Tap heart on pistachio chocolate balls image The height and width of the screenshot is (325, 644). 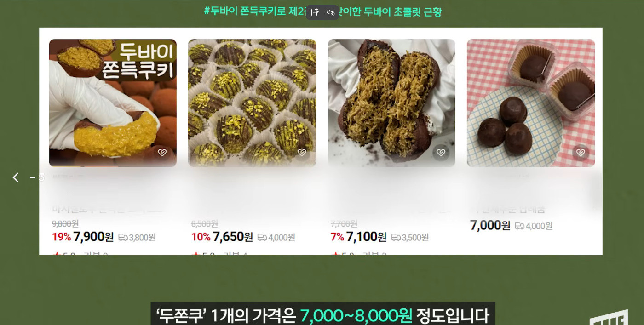(302, 153)
